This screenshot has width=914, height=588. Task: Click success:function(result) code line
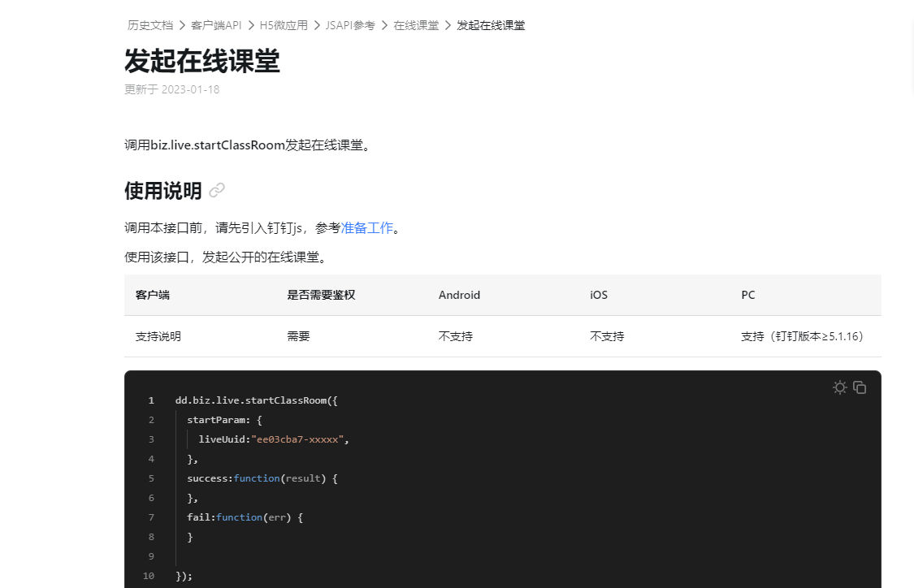[x=262, y=478]
